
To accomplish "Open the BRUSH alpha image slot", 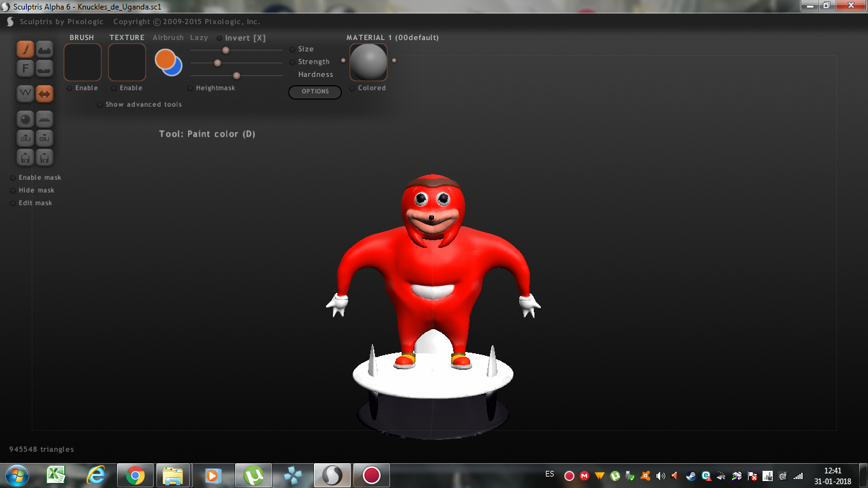I will click(x=83, y=62).
